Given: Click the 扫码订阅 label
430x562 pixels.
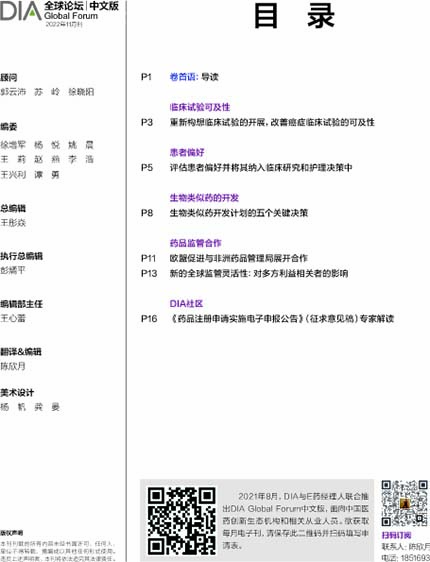Looking at the screenshot, I should pyautogui.click(x=396, y=535).
